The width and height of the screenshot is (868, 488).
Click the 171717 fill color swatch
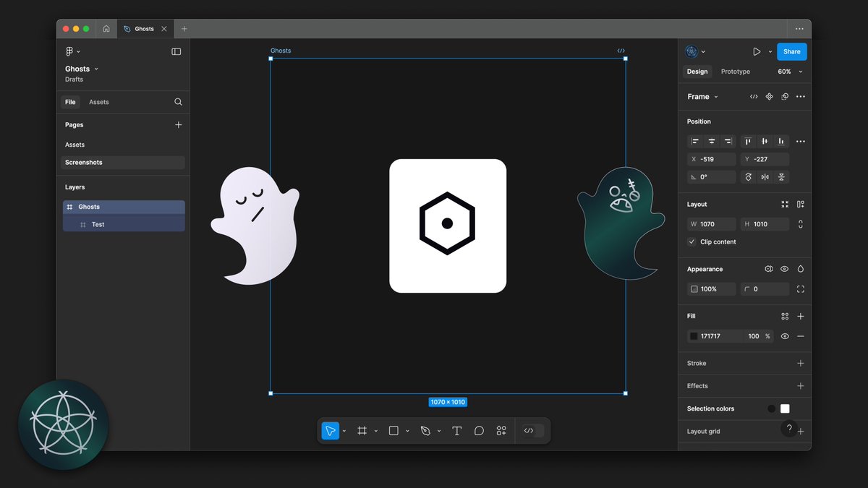pyautogui.click(x=694, y=336)
